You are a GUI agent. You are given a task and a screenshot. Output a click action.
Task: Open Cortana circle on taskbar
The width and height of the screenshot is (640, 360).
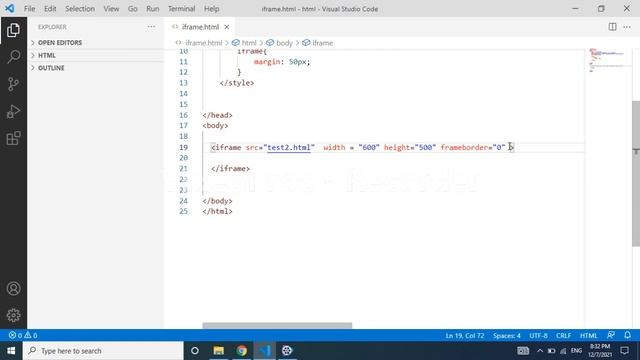(195, 351)
